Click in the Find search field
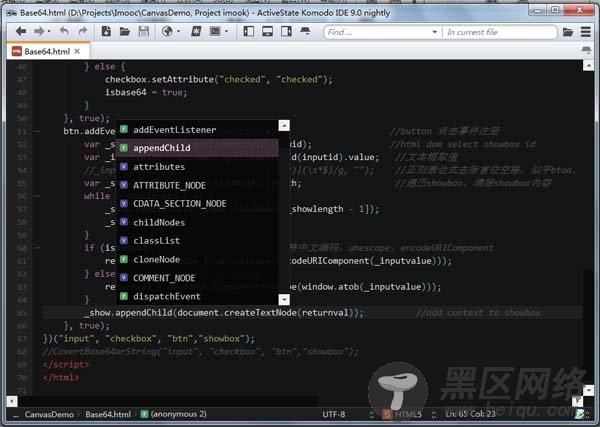The image size is (600, 427). (x=377, y=32)
